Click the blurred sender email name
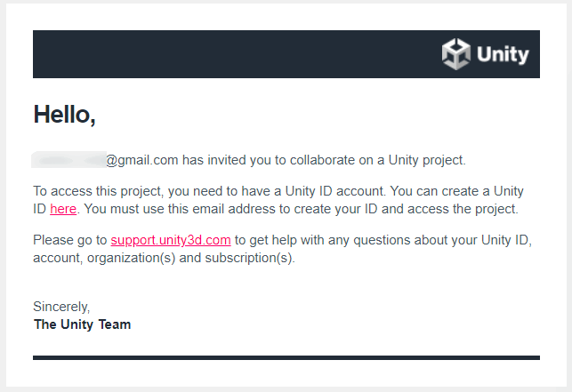The width and height of the screenshot is (572, 392). (68, 161)
